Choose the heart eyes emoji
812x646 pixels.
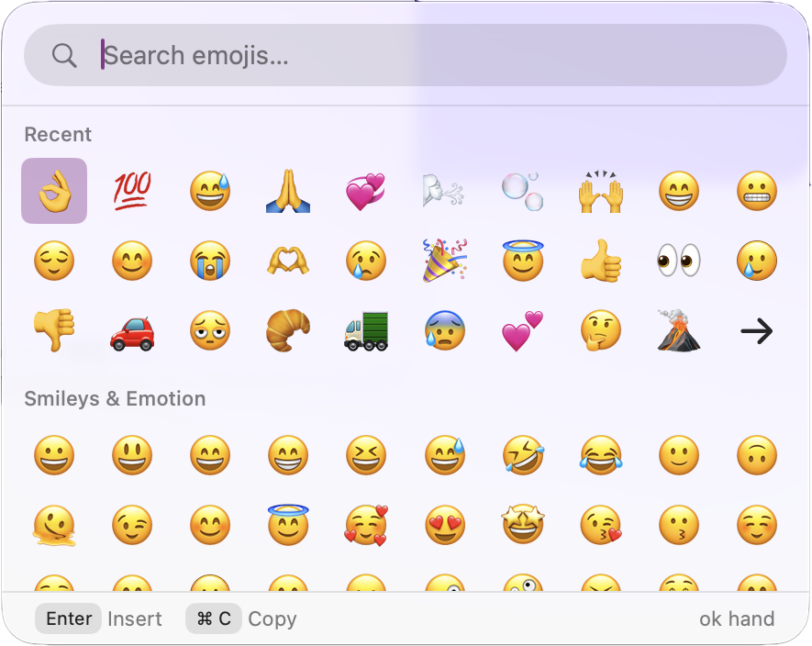(x=444, y=524)
